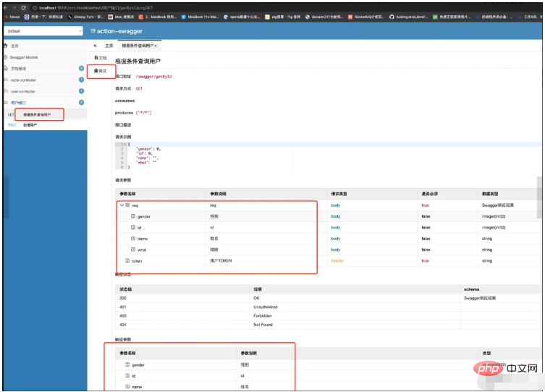Viewport: 545px width, 392px height.
Task: Click the user-controller count badge
Action: [81, 91]
